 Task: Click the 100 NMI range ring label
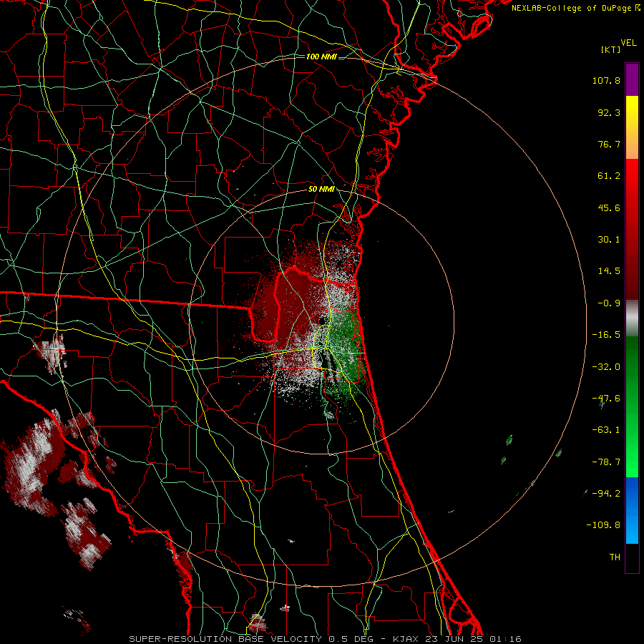pyautogui.click(x=321, y=57)
